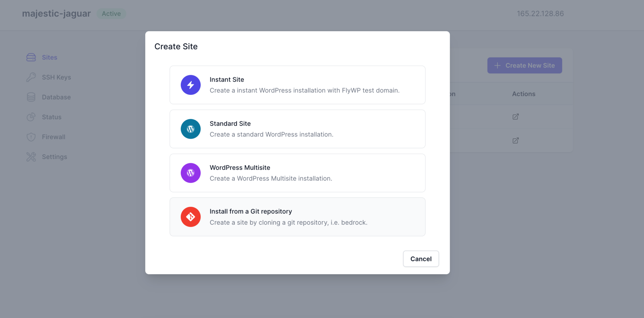Viewport: 644px width, 318px height.
Task: Select the Git repository icon
Action: [191, 217]
